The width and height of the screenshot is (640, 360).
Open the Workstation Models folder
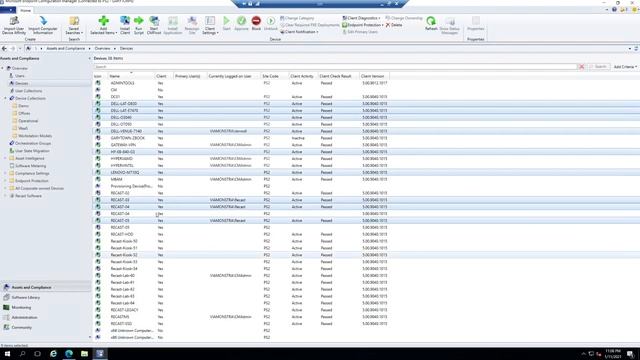click(35, 136)
